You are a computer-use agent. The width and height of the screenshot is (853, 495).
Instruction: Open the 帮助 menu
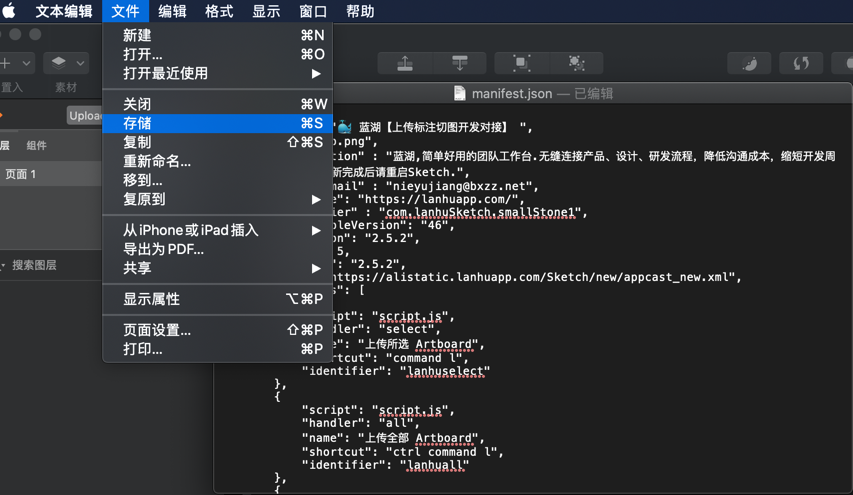(x=360, y=11)
